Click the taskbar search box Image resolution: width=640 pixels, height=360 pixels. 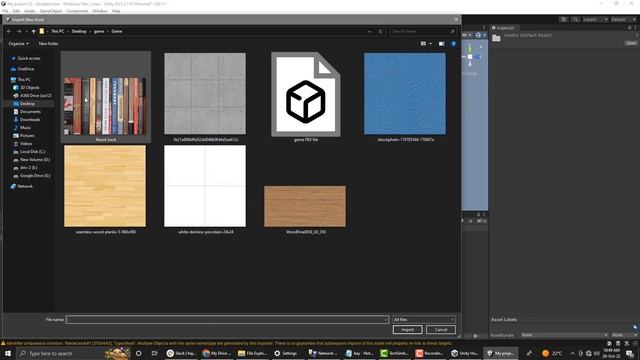tap(73, 353)
